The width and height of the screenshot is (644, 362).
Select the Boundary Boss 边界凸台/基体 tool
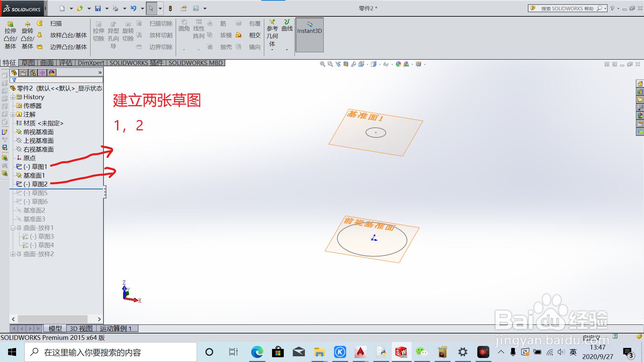(62, 47)
